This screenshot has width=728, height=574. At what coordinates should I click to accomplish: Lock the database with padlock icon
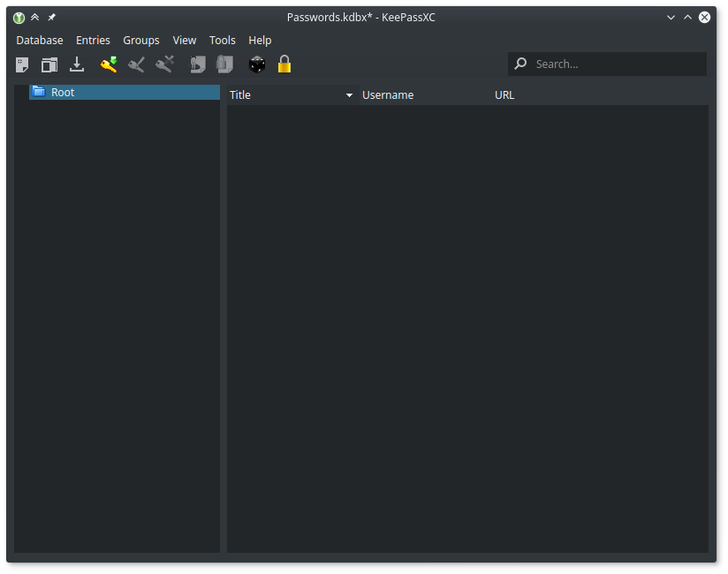pyautogui.click(x=284, y=64)
